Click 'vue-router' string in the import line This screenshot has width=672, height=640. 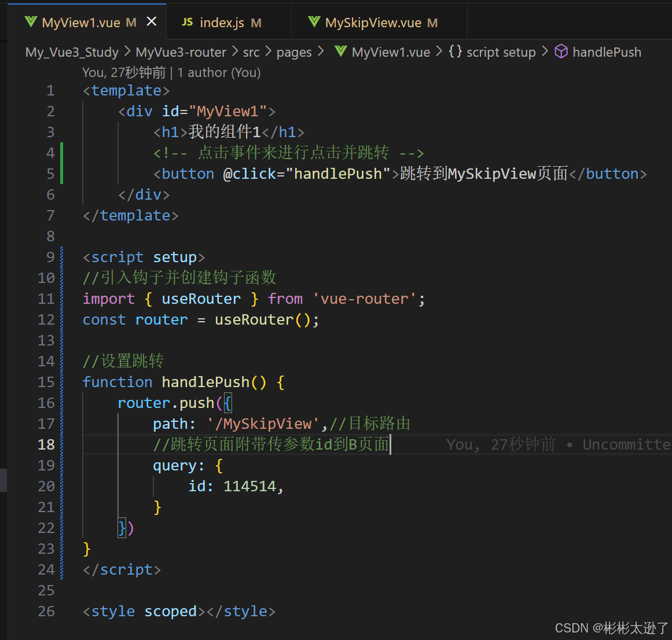coord(364,299)
